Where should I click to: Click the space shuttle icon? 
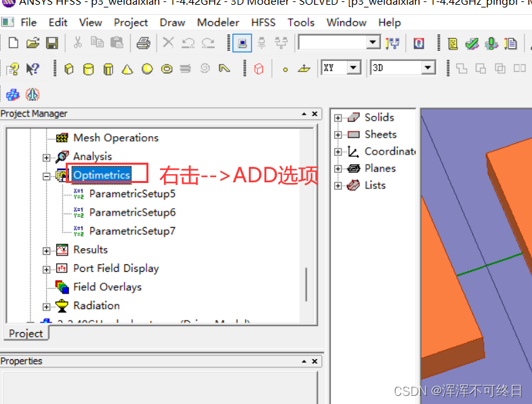click(33, 94)
